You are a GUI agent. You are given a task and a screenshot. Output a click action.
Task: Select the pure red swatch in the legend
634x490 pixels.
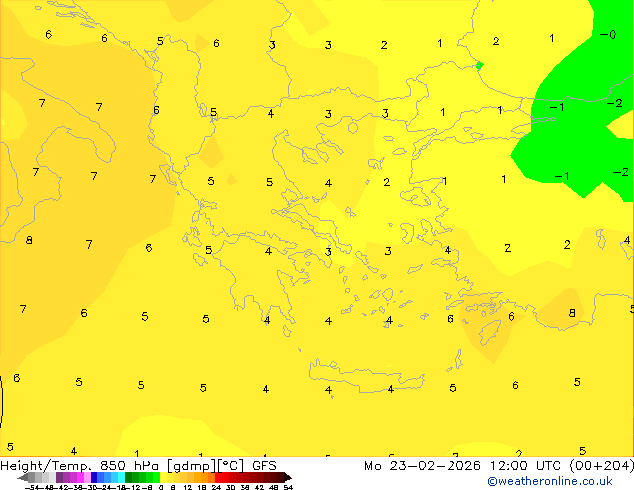(x=218, y=478)
